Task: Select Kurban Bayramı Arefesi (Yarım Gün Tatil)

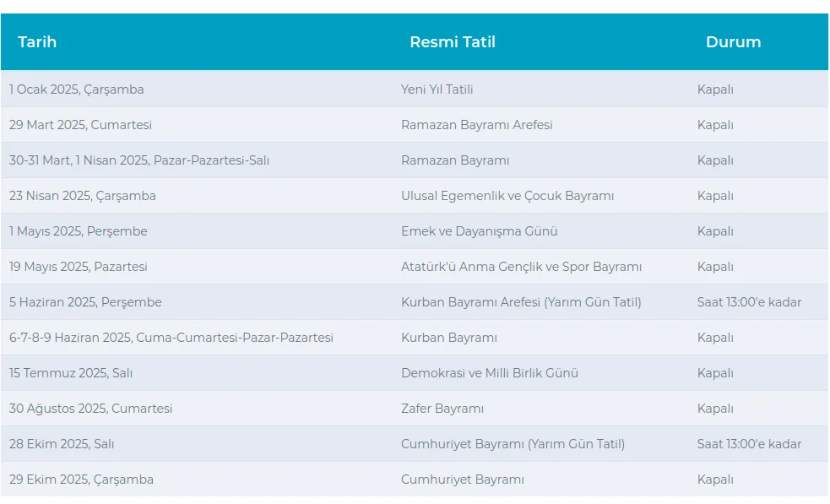Action: pyautogui.click(x=521, y=302)
